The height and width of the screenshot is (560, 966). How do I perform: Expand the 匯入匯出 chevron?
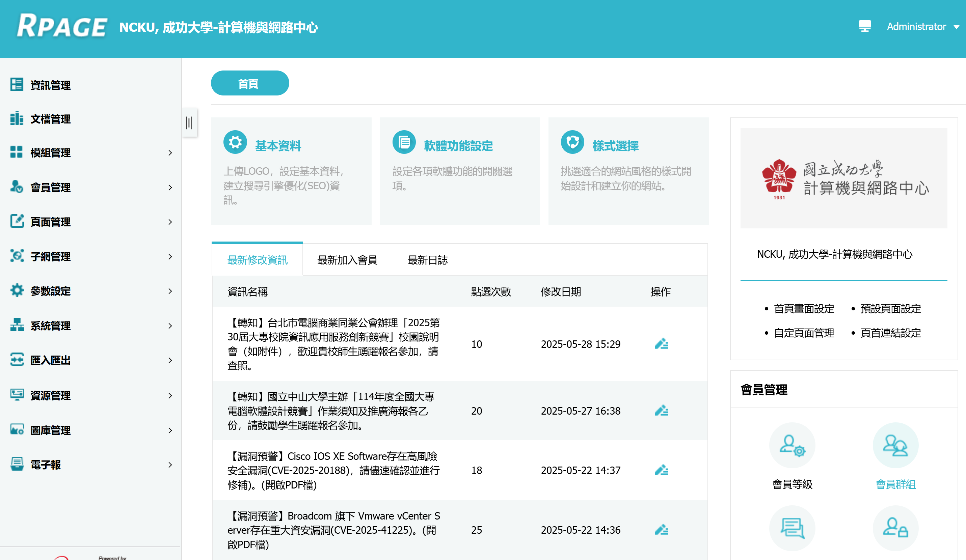(x=170, y=360)
